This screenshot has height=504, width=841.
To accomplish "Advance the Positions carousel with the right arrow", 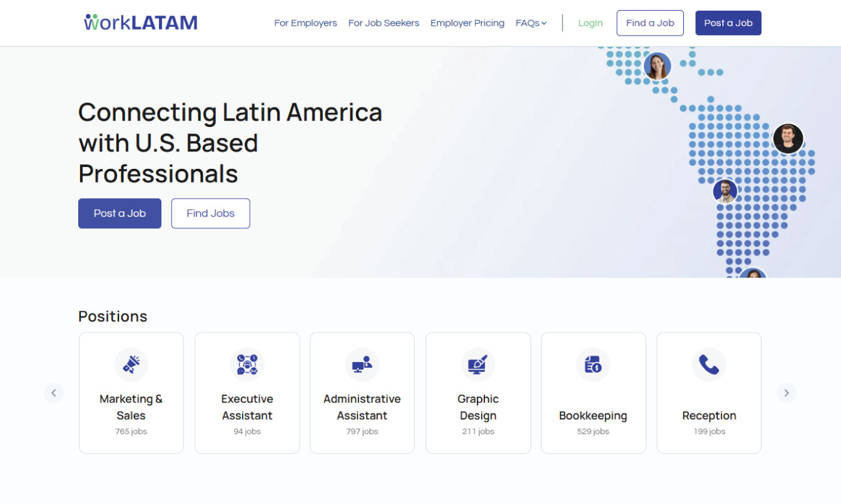I will coord(787,393).
